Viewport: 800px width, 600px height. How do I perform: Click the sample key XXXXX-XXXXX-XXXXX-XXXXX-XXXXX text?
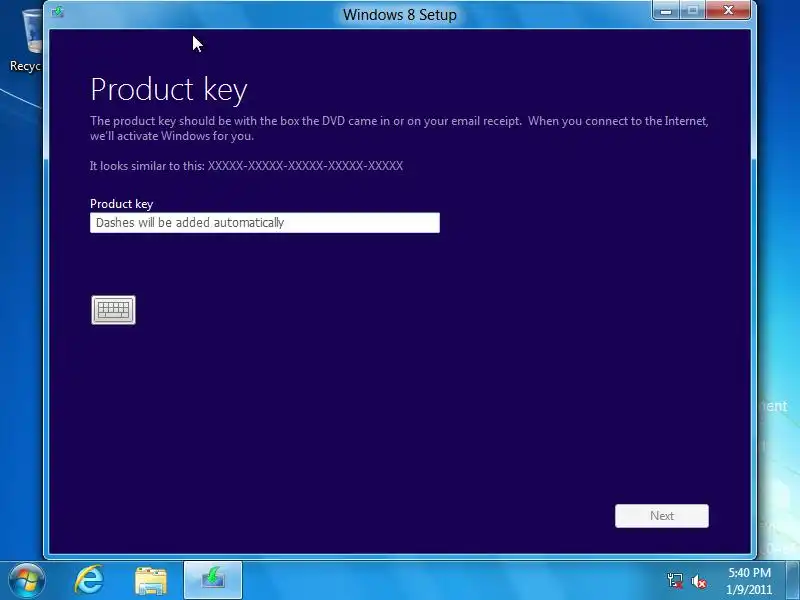coord(305,166)
